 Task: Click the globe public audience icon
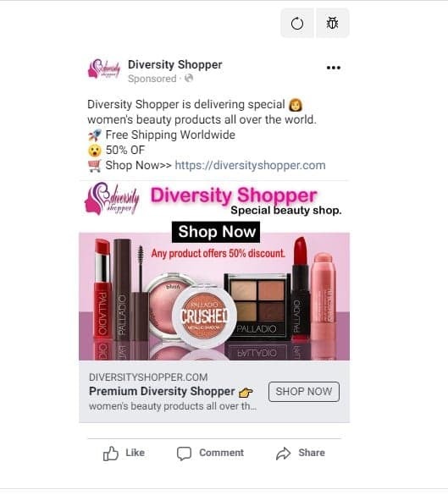[x=189, y=78]
